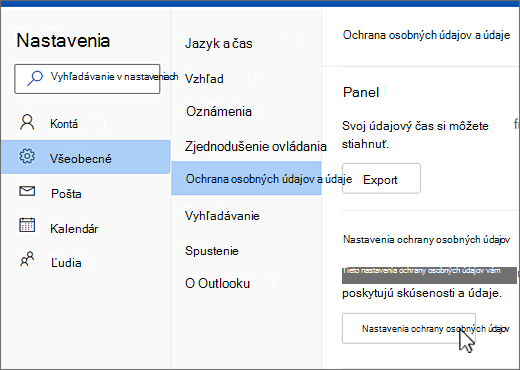The width and height of the screenshot is (520, 370).
Task: Click the poskytujú skúsenosti a údaje text
Action: coord(422,293)
